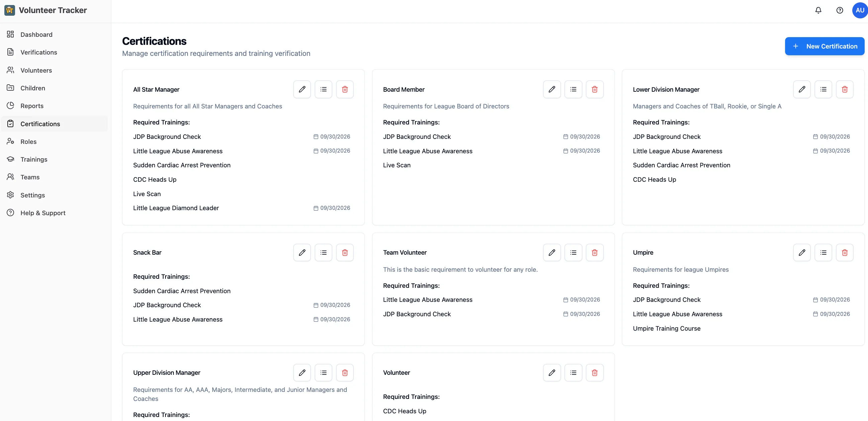Edit the Lower Division Manager certification

[x=802, y=89]
